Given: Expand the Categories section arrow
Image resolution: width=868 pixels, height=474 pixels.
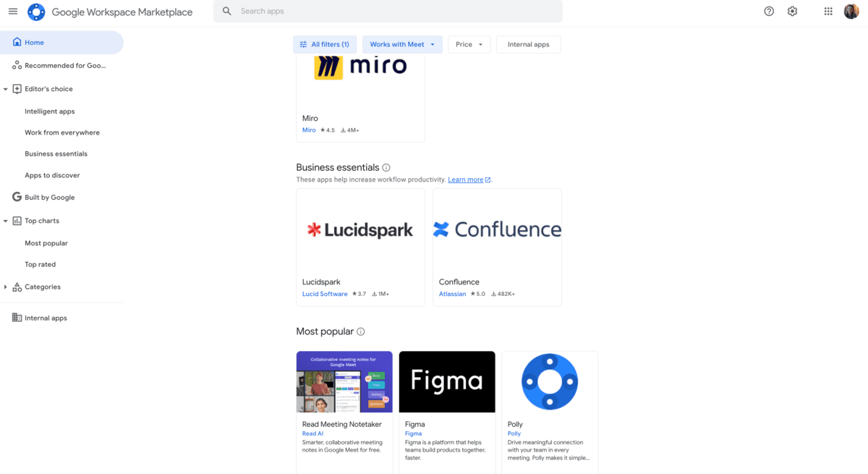Looking at the screenshot, I should pos(6,287).
